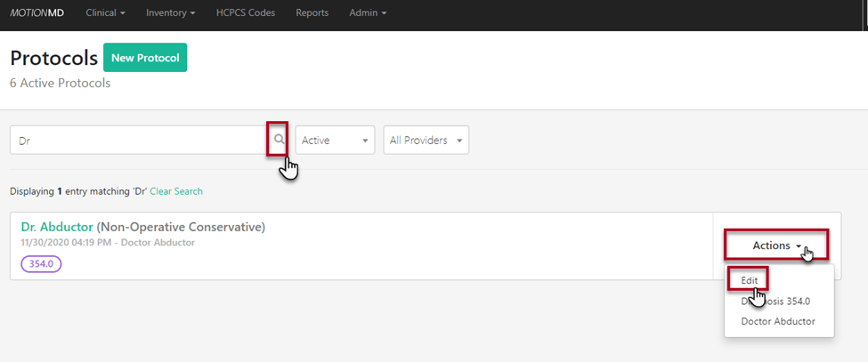This screenshot has height=362, width=868.
Task: Click the New Protocol button
Action: (x=145, y=58)
